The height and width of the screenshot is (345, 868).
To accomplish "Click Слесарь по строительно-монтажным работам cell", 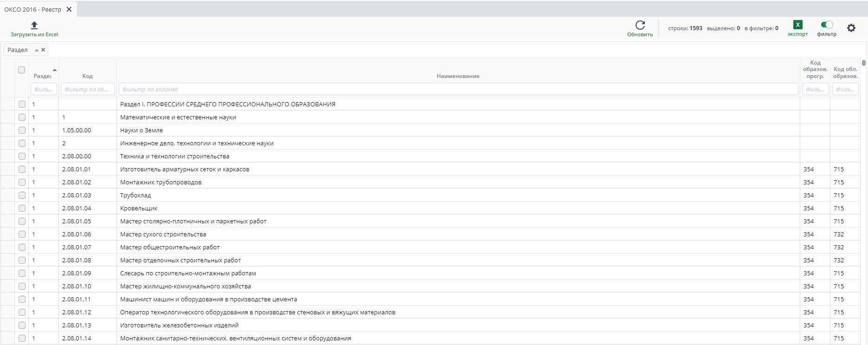I will click(x=188, y=273).
